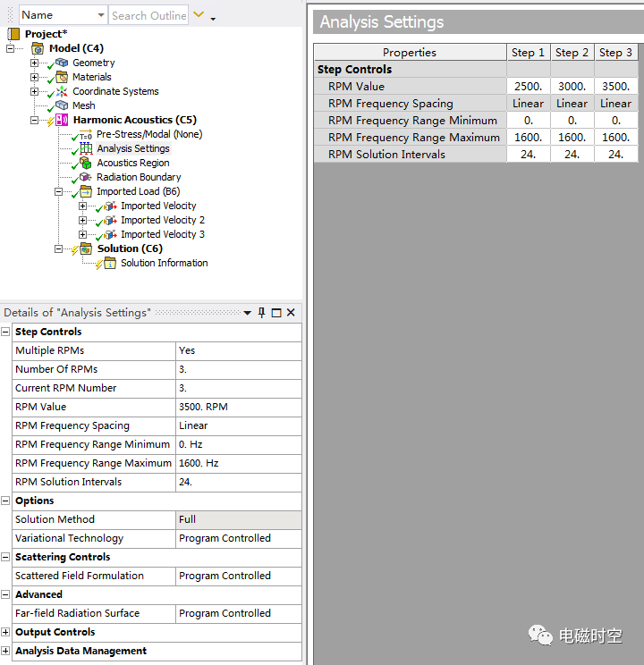The height and width of the screenshot is (665, 644).
Task: Click the Acoustics Region icon
Action: [86, 163]
